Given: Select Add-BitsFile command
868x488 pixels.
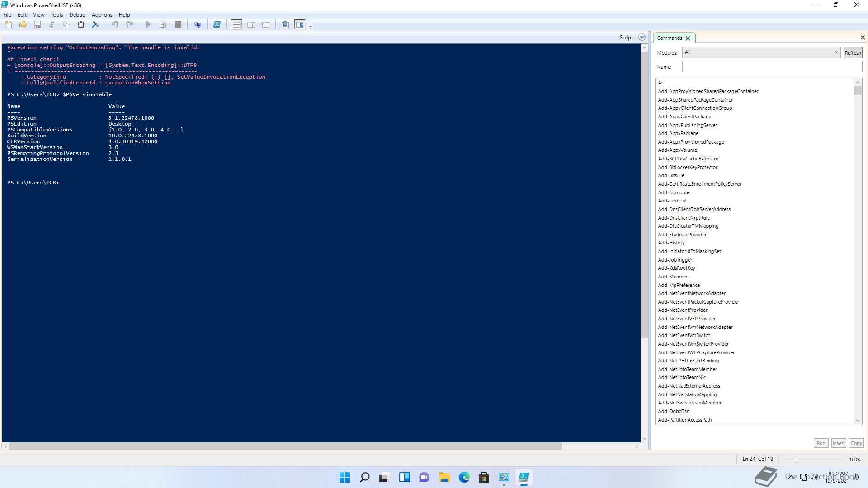Looking at the screenshot, I should click(671, 176).
